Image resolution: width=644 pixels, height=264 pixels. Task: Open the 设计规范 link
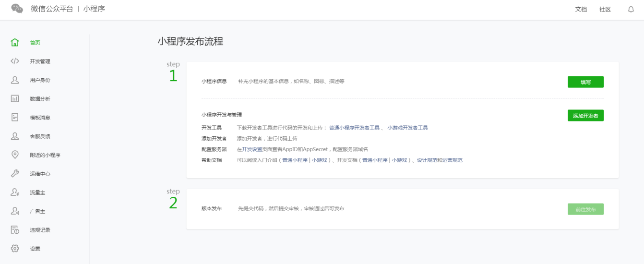(x=427, y=160)
